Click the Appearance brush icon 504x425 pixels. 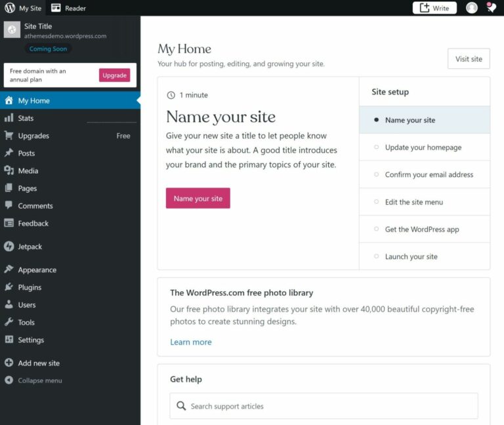(9, 269)
